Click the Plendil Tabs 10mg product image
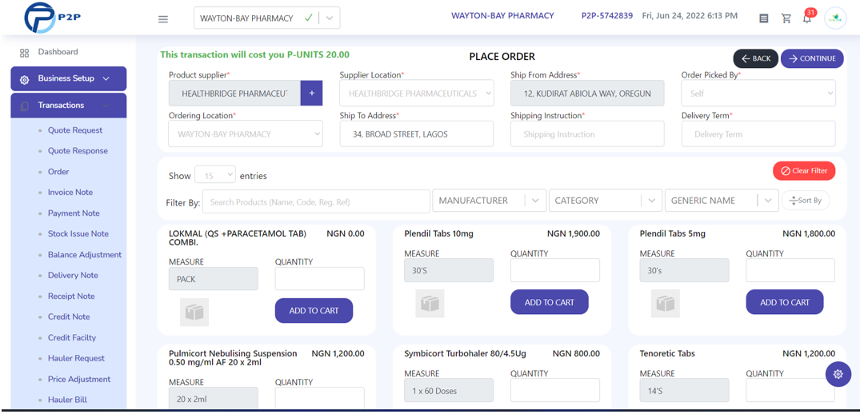 430,304
